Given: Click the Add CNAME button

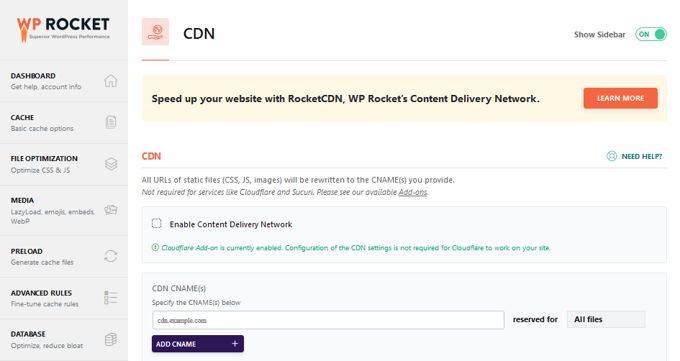Looking at the screenshot, I should [x=198, y=344].
